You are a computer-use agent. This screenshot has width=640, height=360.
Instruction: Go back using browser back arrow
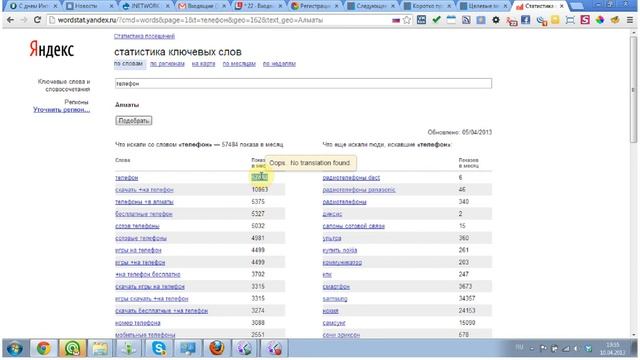(10, 20)
